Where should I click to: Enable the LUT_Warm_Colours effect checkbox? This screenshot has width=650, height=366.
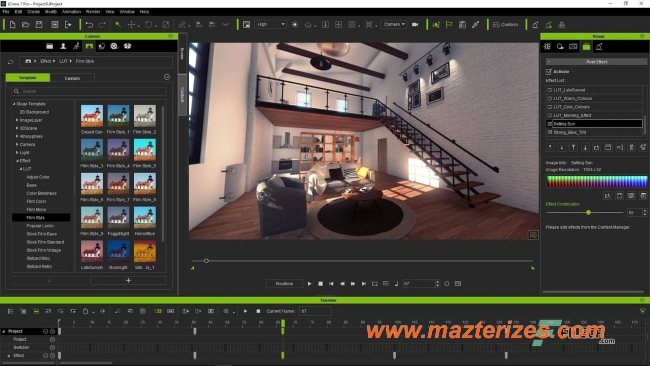click(550, 99)
